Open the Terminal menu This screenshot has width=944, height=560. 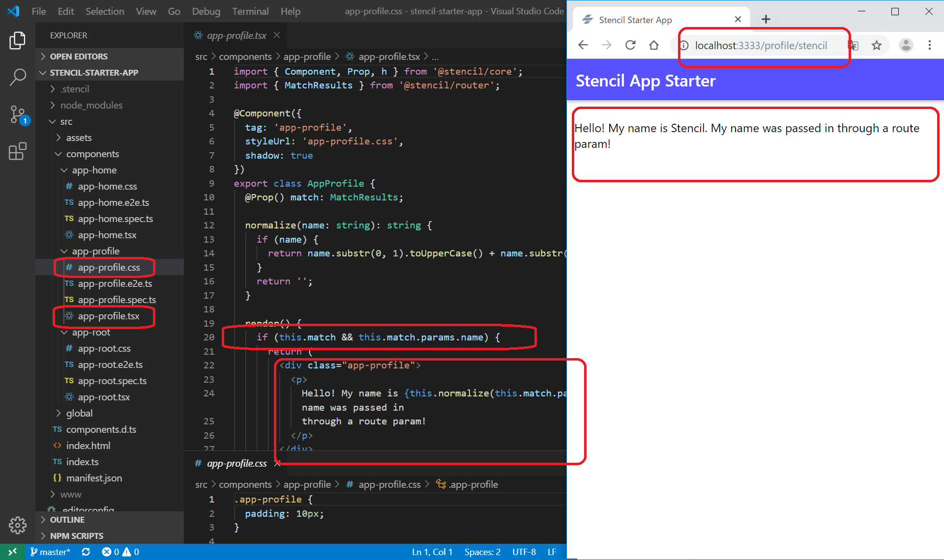point(250,11)
